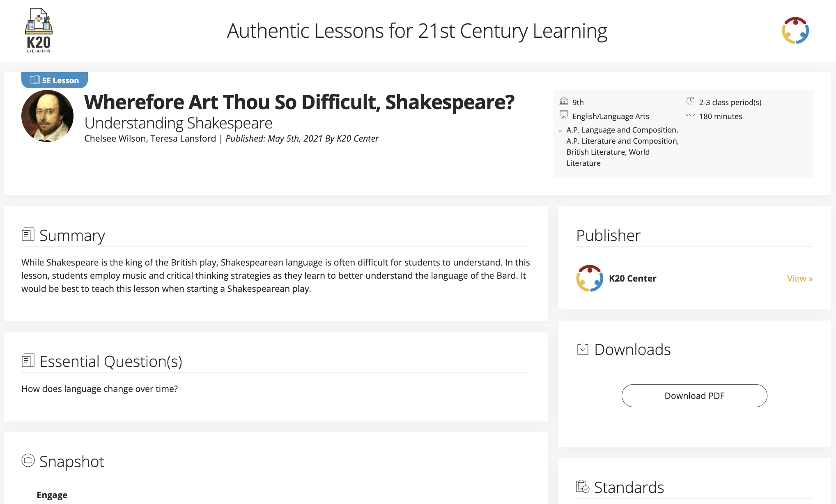Click the subject icon beside English/Language Arts
Viewport: 836px width, 504px height.
[563, 115]
